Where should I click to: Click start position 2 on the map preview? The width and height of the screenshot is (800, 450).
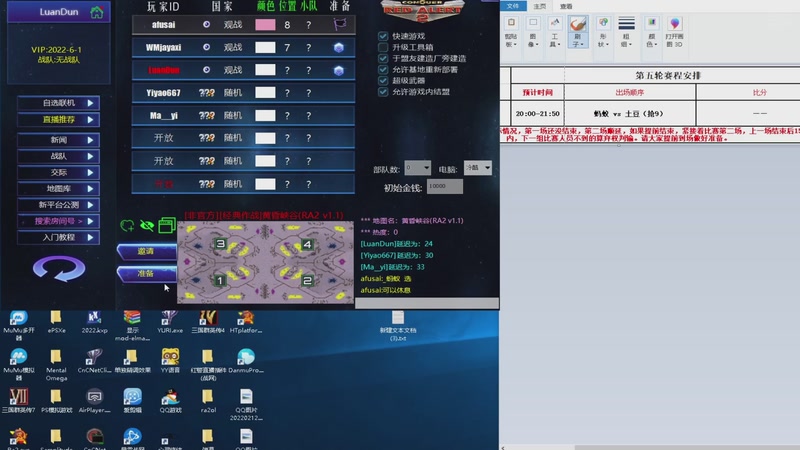coord(307,280)
